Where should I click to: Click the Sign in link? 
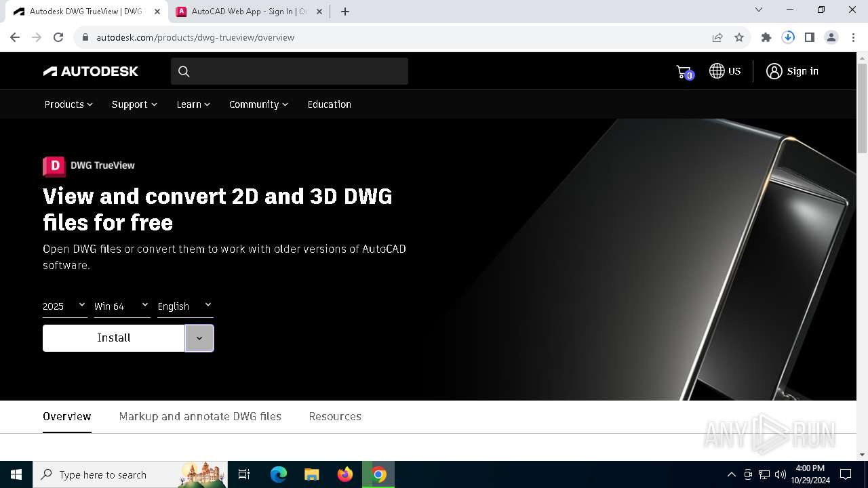coord(803,71)
